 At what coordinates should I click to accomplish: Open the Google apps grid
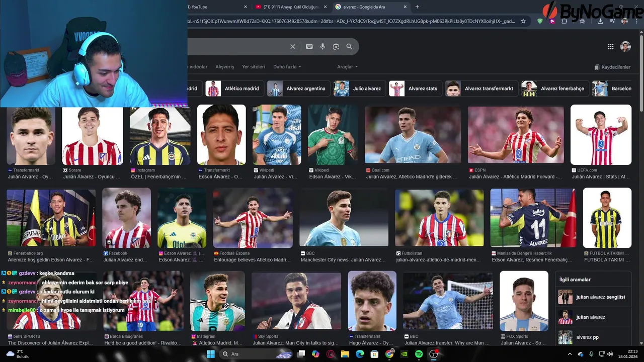tap(611, 46)
